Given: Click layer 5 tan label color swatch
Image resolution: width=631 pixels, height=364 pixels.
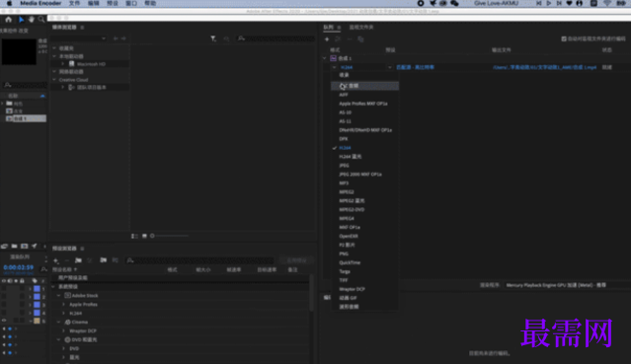Looking at the screenshot, I should point(37,321).
